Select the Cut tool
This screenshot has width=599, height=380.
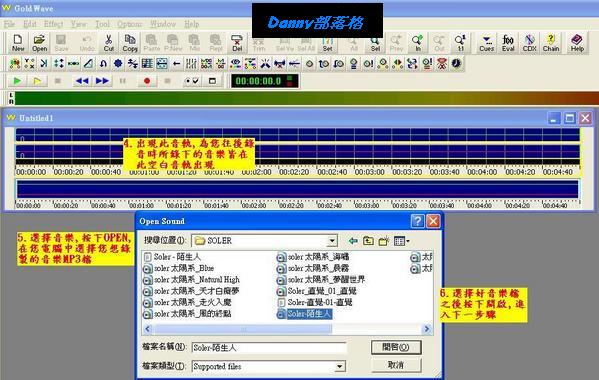click(108, 43)
